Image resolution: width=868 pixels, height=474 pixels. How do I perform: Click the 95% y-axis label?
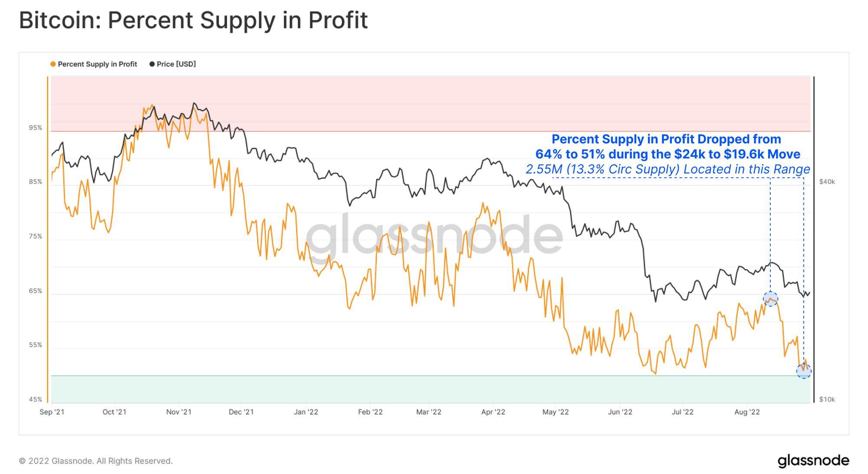[x=36, y=128]
